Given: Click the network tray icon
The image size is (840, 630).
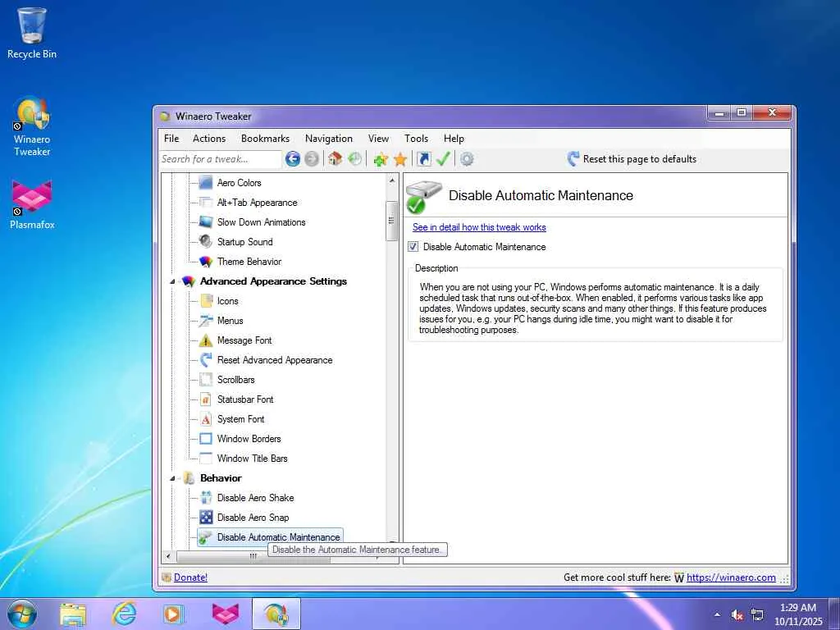Looking at the screenshot, I should [x=757, y=614].
